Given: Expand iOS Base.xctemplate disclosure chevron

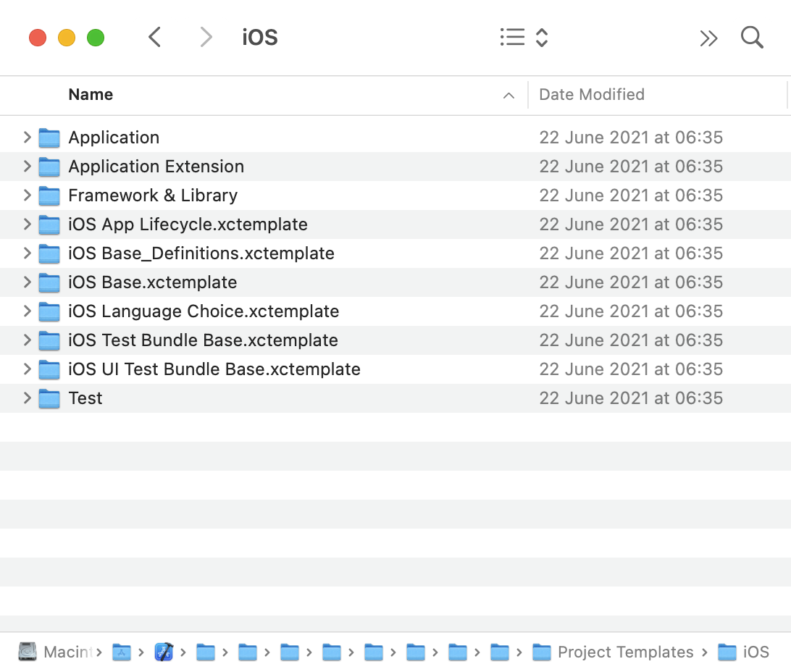Looking at the screenshot, I should pyautogui.click(x=28, y=282).
